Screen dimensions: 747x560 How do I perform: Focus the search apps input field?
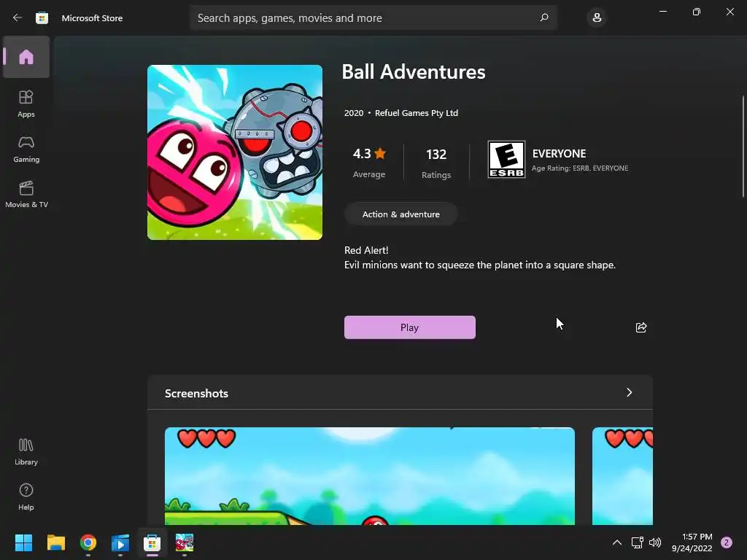pyautogui.click(x=373, y=17)
